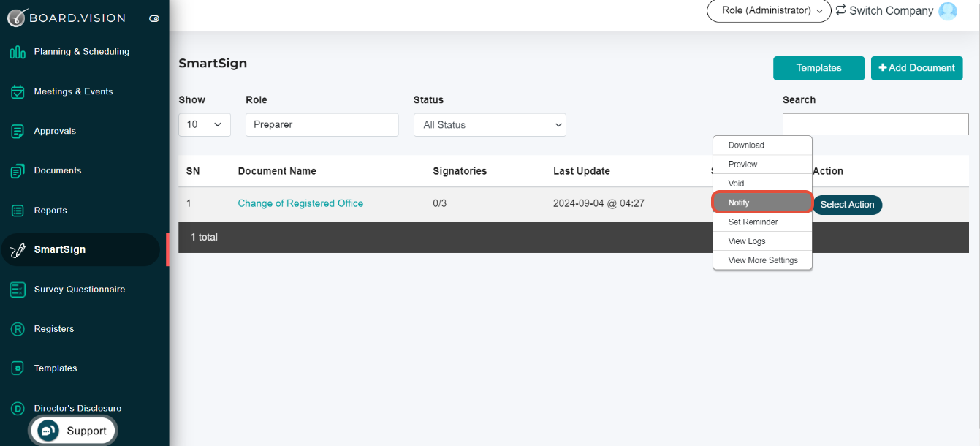Click the Registers R icon
The height and width of the screenshot is (446, 980).
pos(18,329)
